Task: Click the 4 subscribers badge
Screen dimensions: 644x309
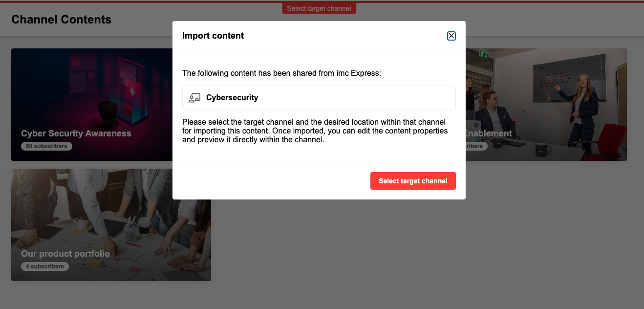Action: (45, 266)
